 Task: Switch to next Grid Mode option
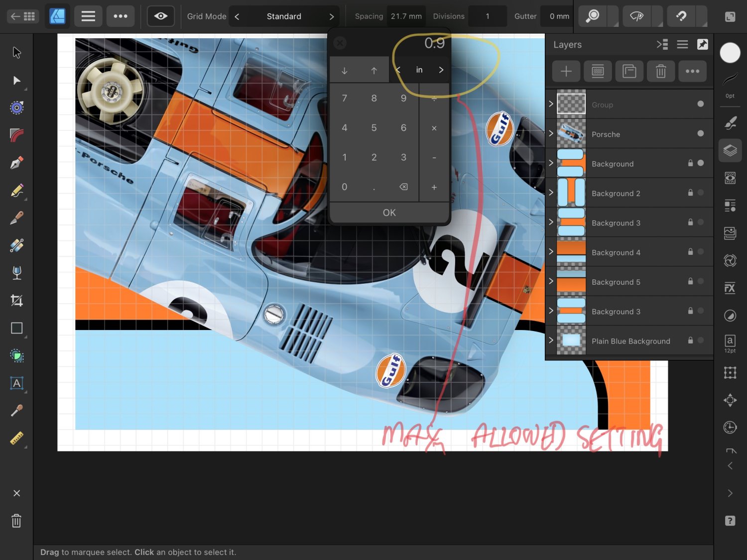click(x=331, y=16)
